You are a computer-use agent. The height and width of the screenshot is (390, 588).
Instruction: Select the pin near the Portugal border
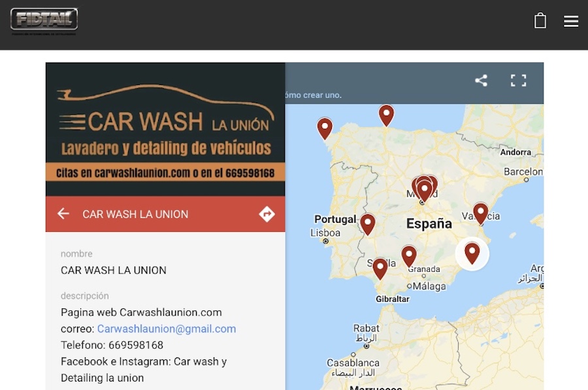click(368, 223)
